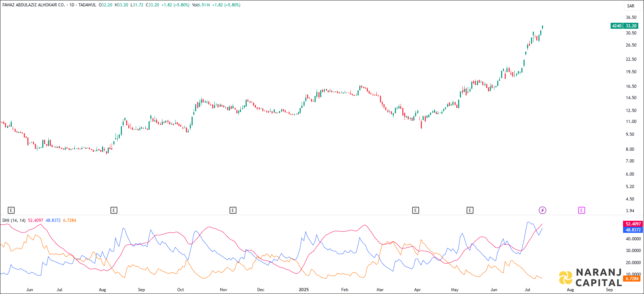Click the Feb label on time axis
This screenshot has height=294, width=644.
click(x=345, y=290)
